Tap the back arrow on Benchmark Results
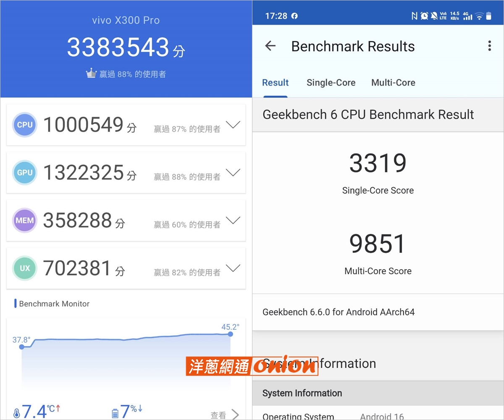 [270, 46]
